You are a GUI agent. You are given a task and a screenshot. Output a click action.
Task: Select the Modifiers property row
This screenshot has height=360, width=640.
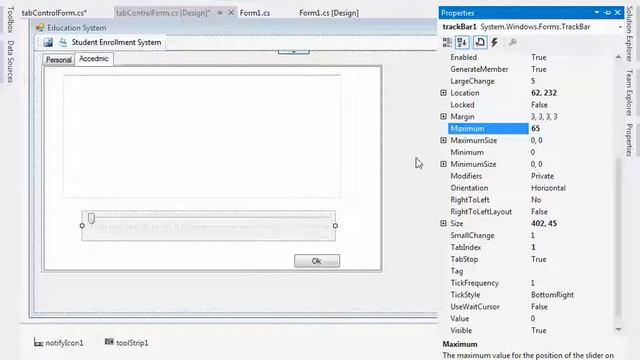[531, 176]
